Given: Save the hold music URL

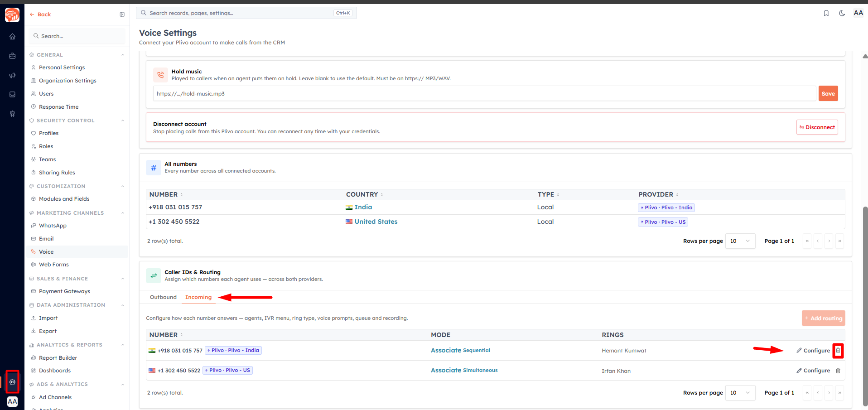Looking at the screenshot, I should (x=828, y=94).
